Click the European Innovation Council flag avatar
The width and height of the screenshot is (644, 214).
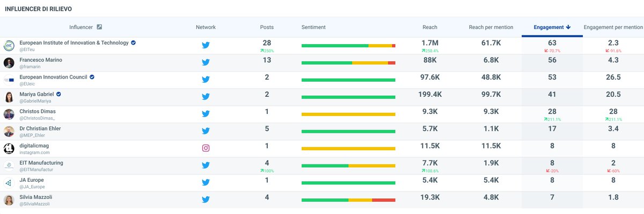9,80
